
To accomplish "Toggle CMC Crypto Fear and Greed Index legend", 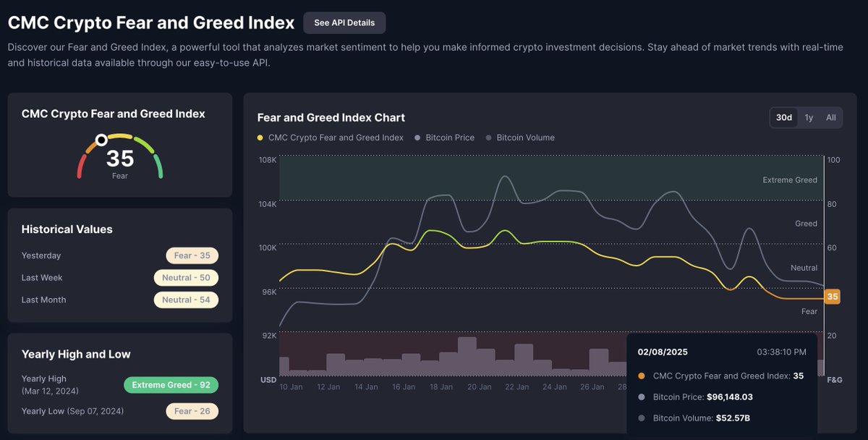I will 331,137.
